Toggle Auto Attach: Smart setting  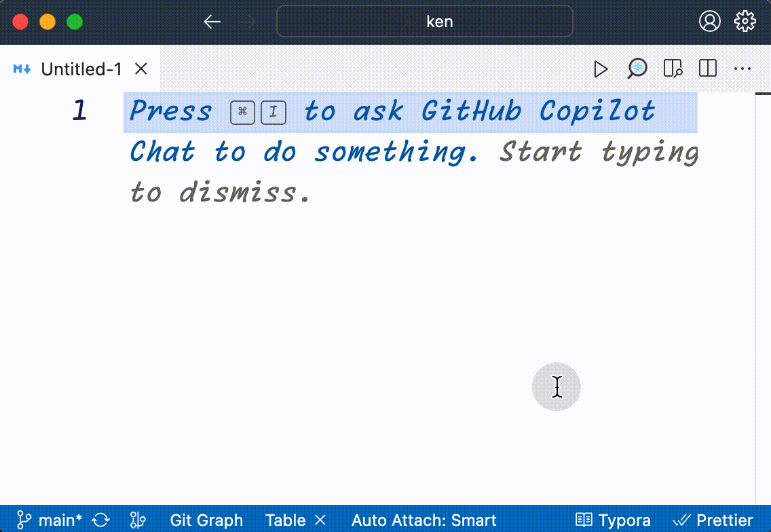pyautogui.click(x=424, y=520)
